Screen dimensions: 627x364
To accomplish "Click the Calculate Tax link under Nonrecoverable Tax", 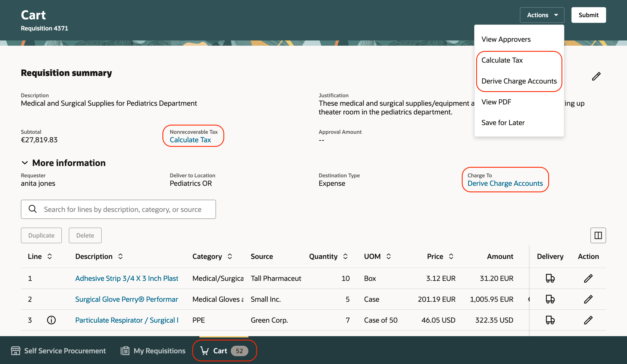I will (190, 140).
